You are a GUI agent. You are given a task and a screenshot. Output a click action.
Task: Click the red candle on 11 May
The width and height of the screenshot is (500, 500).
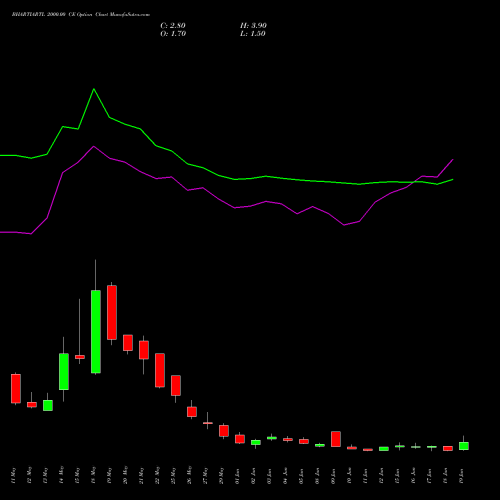pos(16,389)
